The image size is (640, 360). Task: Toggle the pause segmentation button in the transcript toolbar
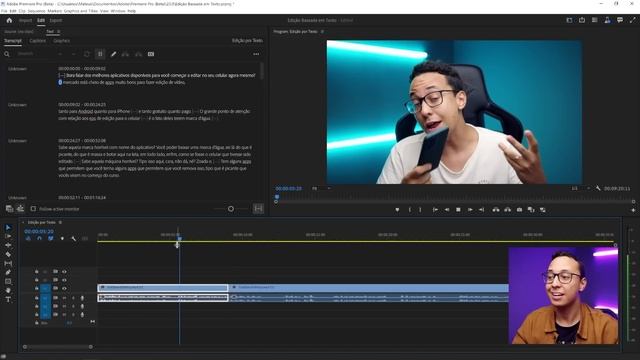100,54
